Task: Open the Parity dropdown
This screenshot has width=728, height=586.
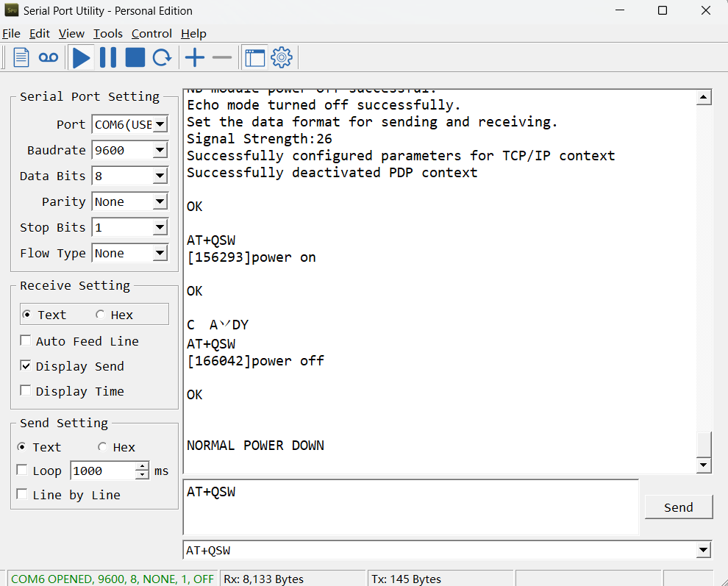Action: [x=160, y=201]
